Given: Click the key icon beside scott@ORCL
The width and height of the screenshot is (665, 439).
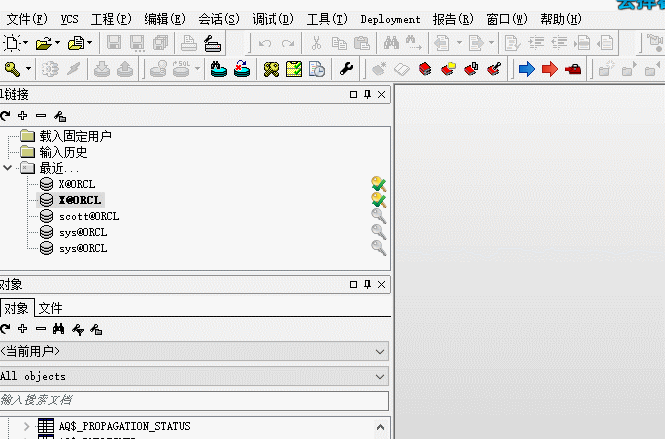Looking at the screenshot, I should (x=378, y=216).
